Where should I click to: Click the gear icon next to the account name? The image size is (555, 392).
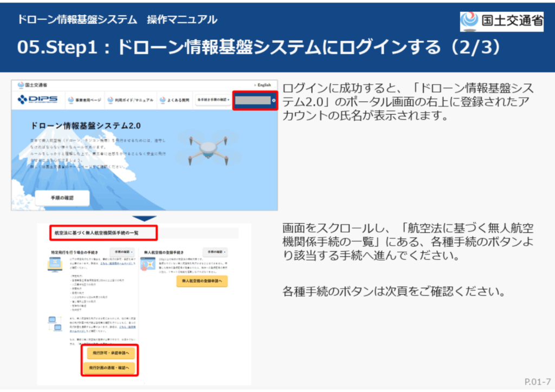click(x=274, y=100)
